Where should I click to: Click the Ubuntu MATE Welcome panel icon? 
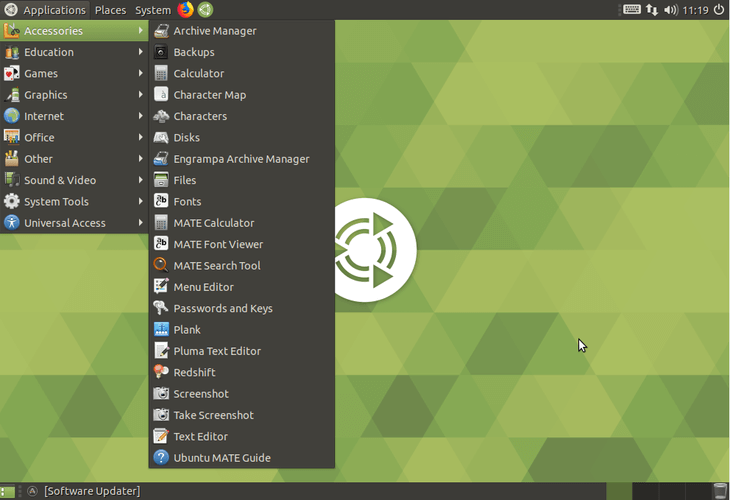click(x=205, y=9)
